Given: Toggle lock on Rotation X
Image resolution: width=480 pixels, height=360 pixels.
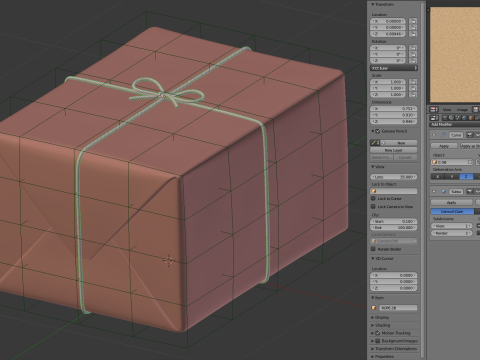Looking at the screenshot, I should click(x=413, y=48).
